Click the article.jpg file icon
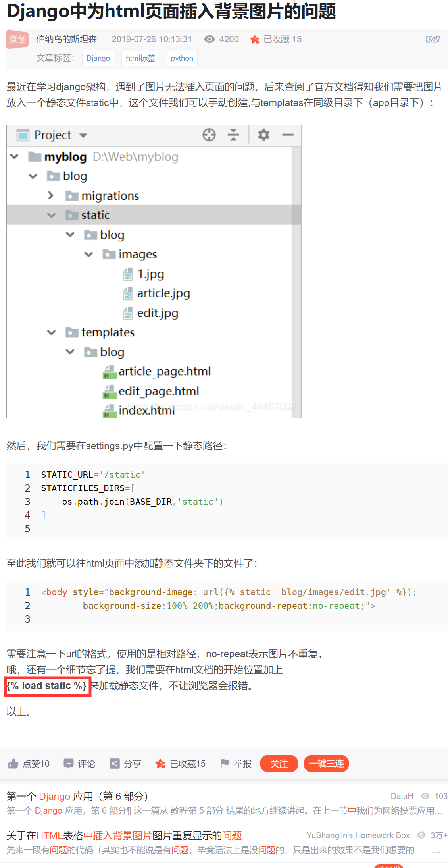This screenshot has height=868, width=448. [128, 293]
